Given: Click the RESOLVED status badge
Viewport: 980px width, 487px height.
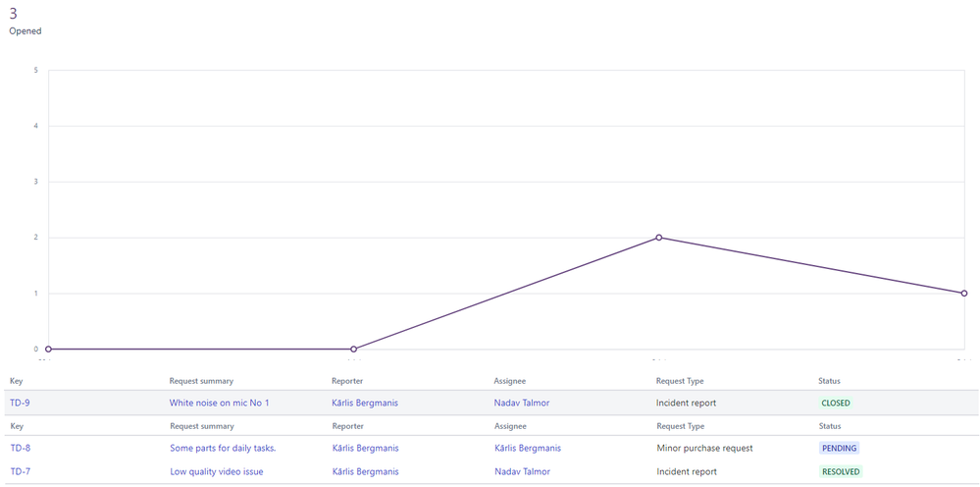Looking at the screenshot, I should (841, 472).
